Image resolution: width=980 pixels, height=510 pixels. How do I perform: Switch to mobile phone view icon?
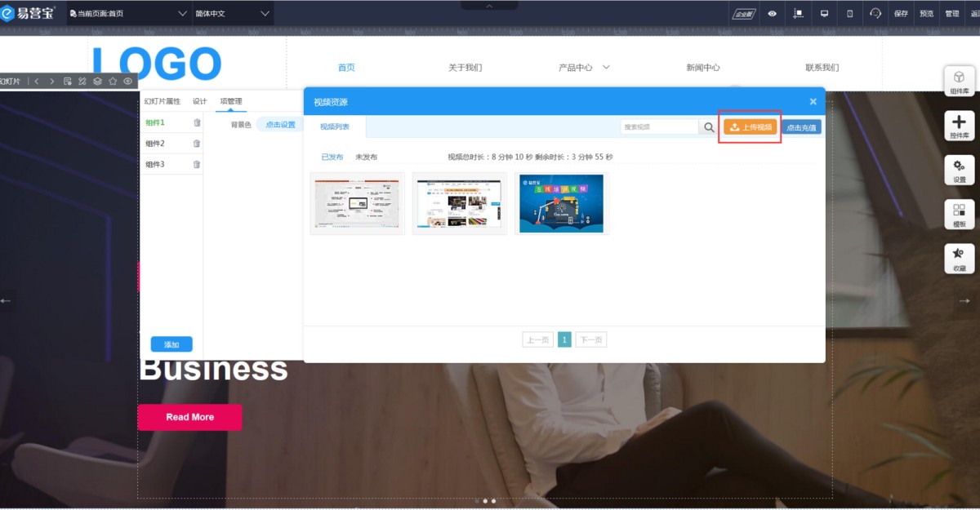click(849, 14)
